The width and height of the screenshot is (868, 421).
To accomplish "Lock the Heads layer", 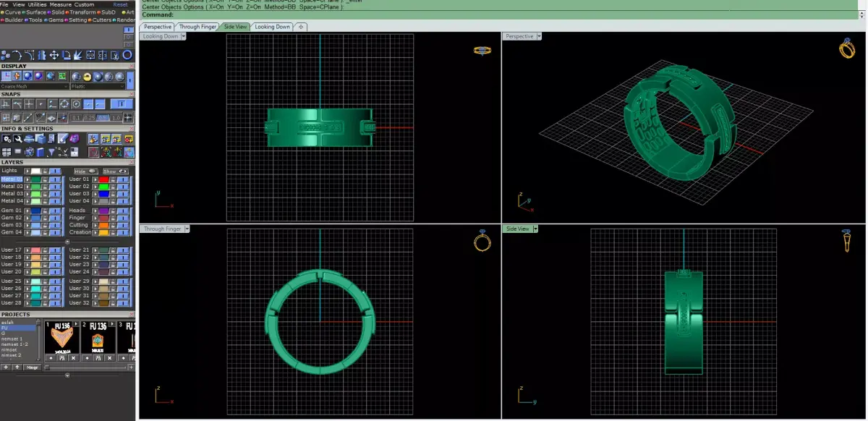I will (x=113, y=210).
